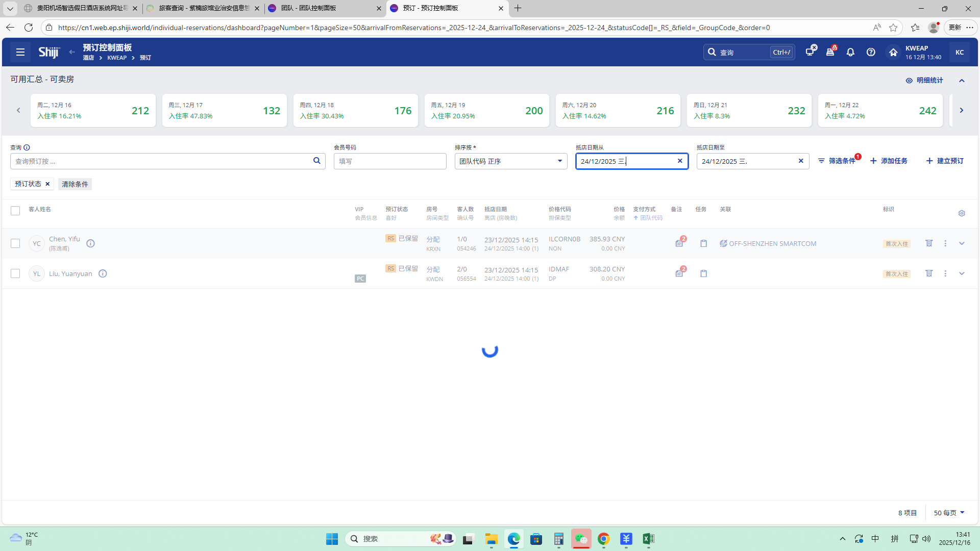
Task: Open the hamburger navigation menu
Action: 20,52
